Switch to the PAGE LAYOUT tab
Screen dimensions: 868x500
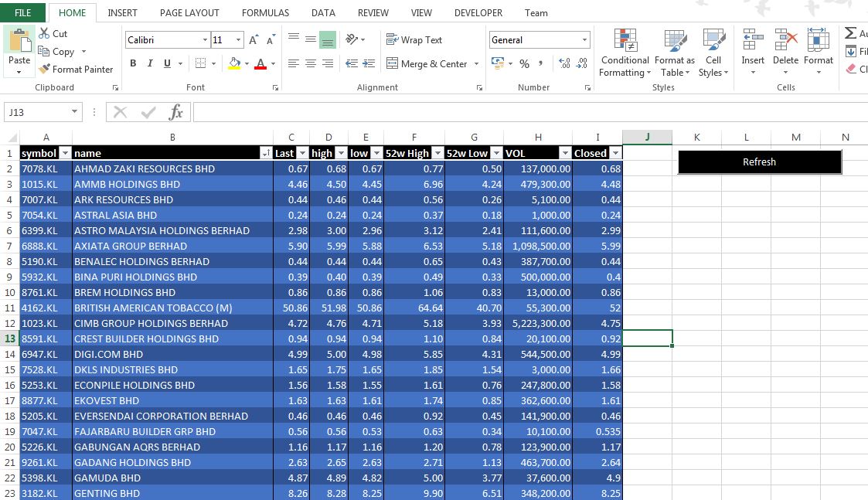[x=189, y=12]
